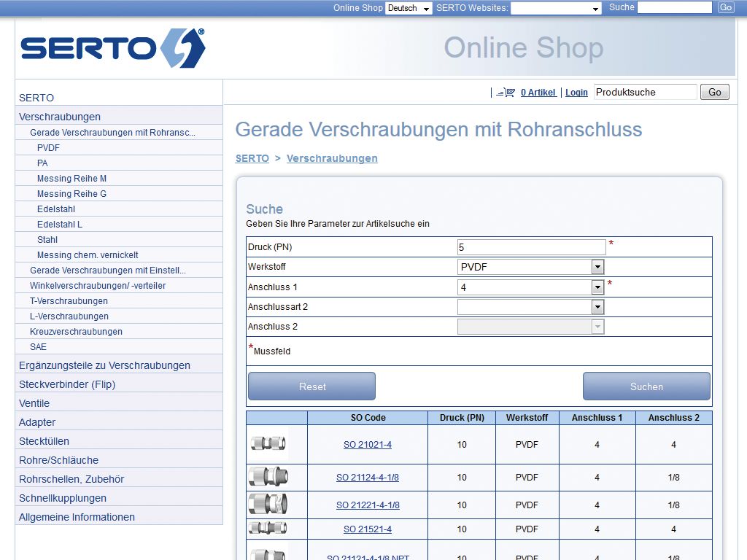Open Rohrschellen, Zubehör menu item

pyautogui.click(x=119, y=479)
